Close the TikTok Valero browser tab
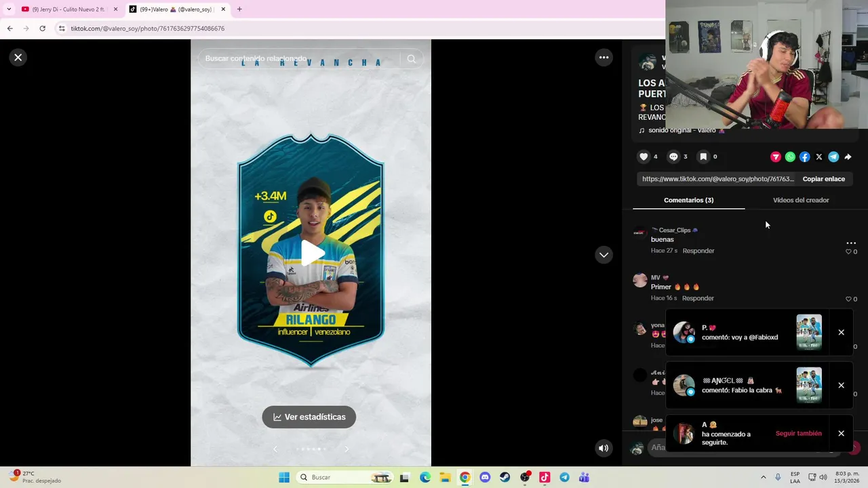This screenshot has width=868, height=488. [x=223, y=9]
